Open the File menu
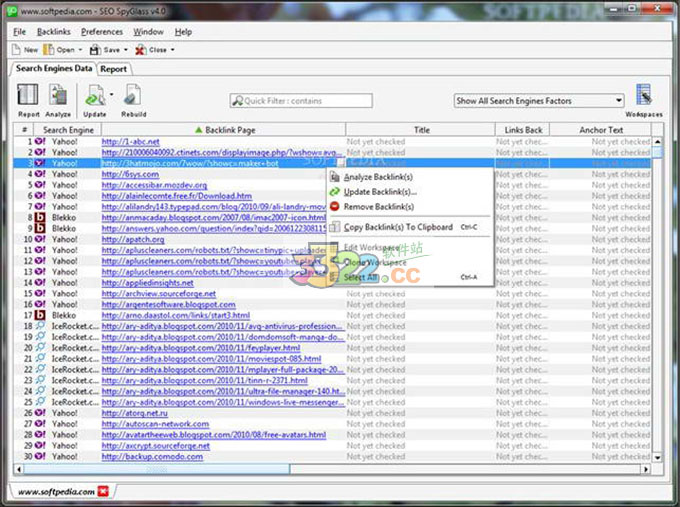Screen dimensions: 680x507 click(x=20, y=32)
